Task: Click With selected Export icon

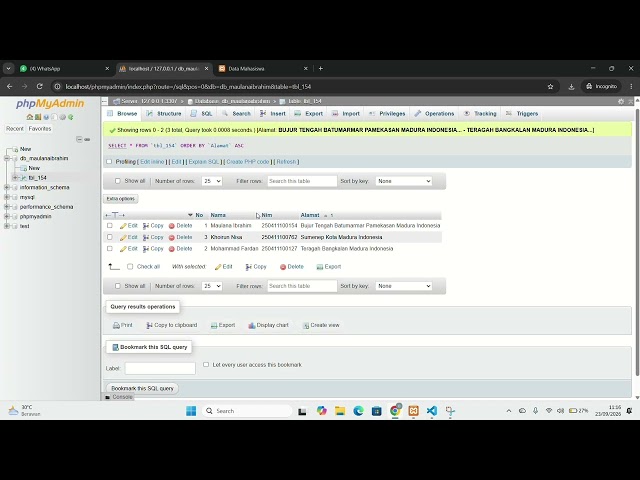Action: point(320,267)
